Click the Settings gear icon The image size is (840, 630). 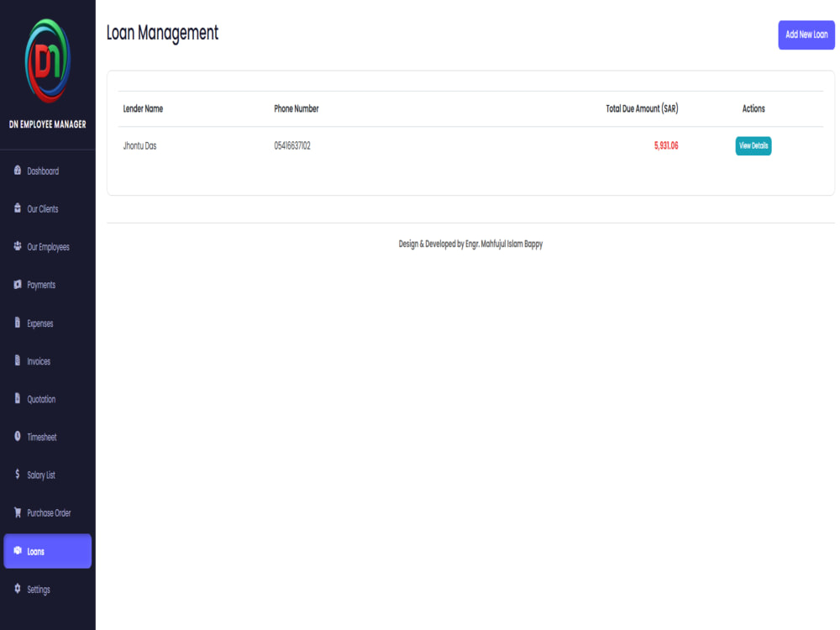[x=17, y=589]
